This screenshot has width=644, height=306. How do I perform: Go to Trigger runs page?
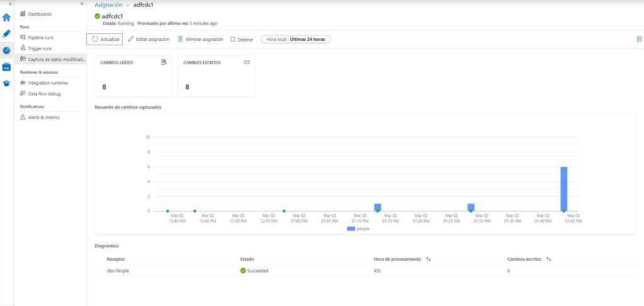(x=39, y=48)
